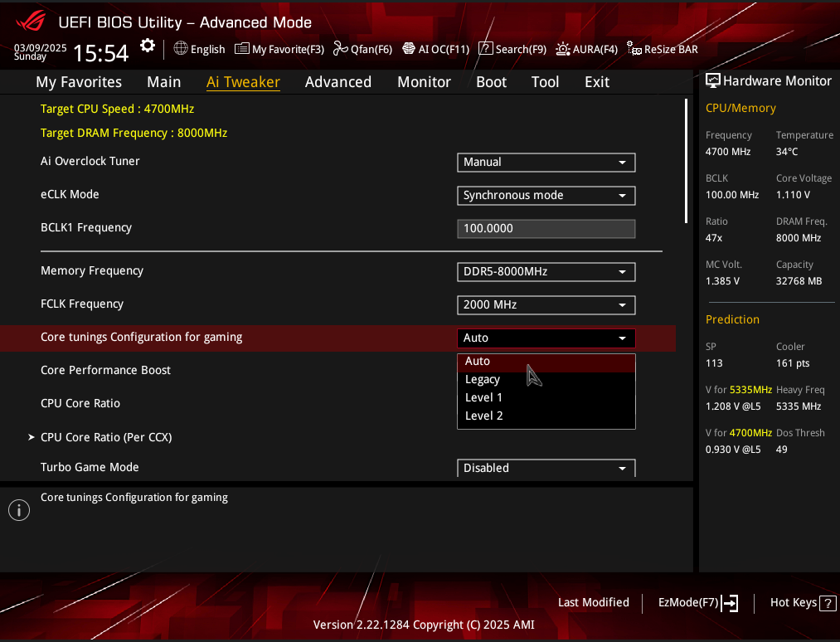Open the Ai Overclock Tuner dropdown

click(546, 163)
